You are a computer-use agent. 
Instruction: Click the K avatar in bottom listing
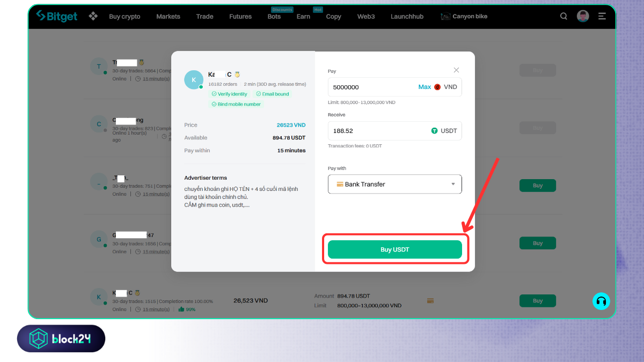pyautogui.click(x=99, y=297)
